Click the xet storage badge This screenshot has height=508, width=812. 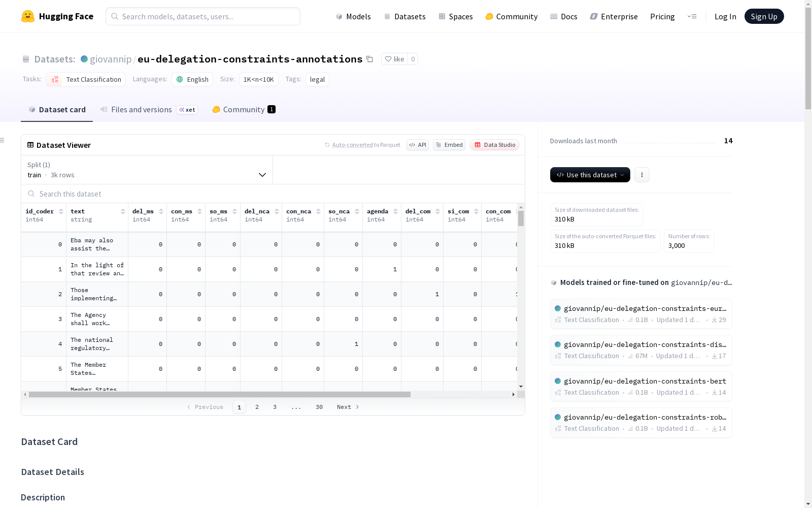(187, 110)
